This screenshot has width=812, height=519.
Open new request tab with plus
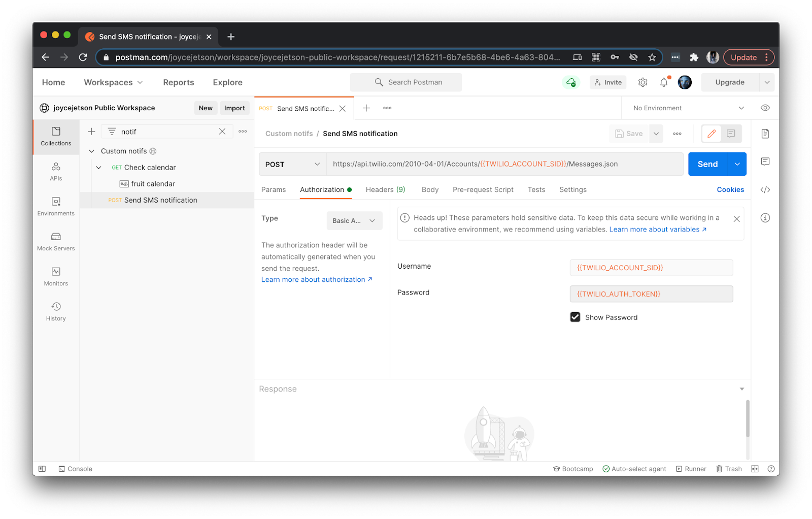[366, 108]
